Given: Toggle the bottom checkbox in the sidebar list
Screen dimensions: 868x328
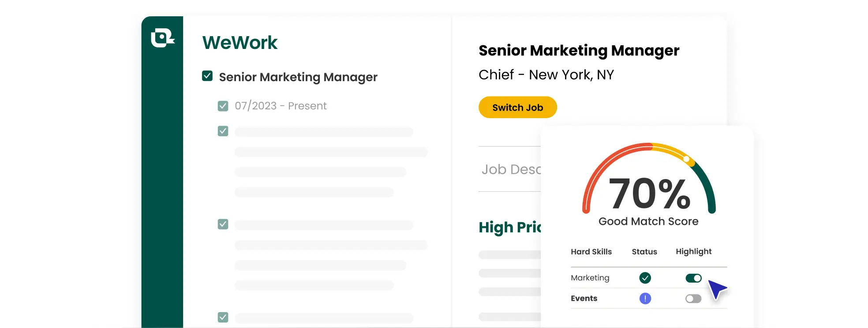Looking at the screenshot, I should click(223, 317).
